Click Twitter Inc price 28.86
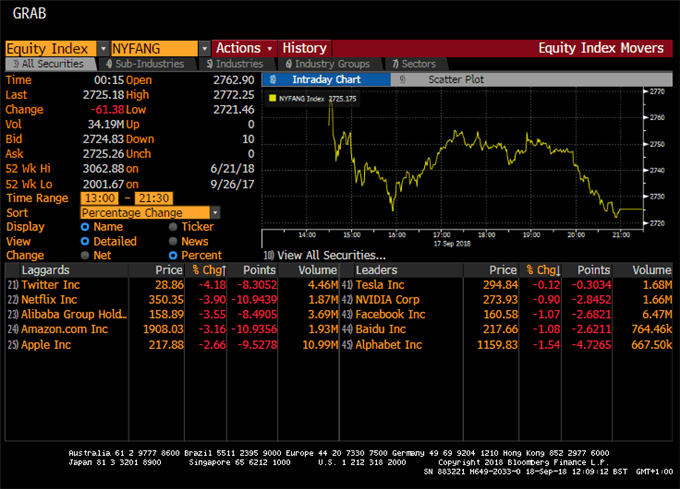The image size is (680, 489). (x=169, y=285)
